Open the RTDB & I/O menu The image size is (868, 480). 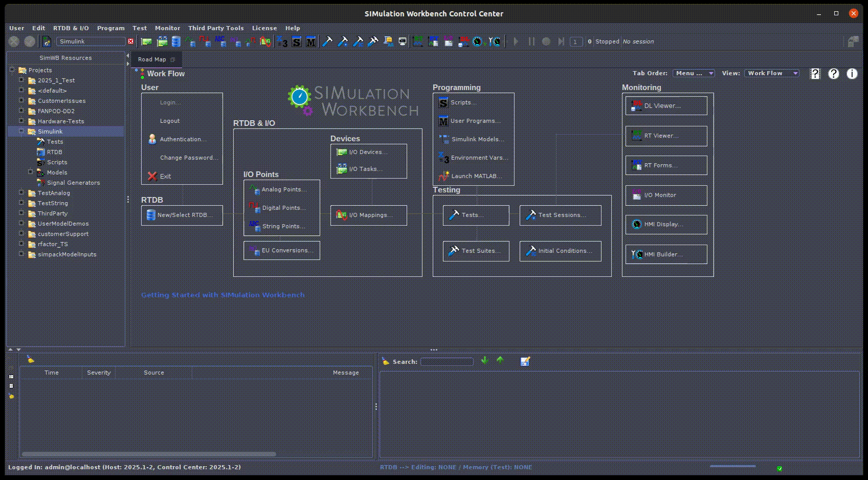71,28
